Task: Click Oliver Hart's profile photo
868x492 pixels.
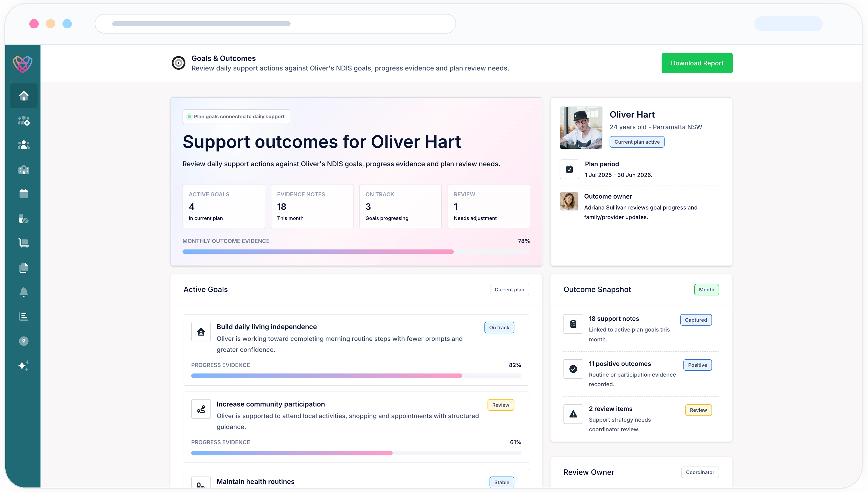Action: point(581,128)
